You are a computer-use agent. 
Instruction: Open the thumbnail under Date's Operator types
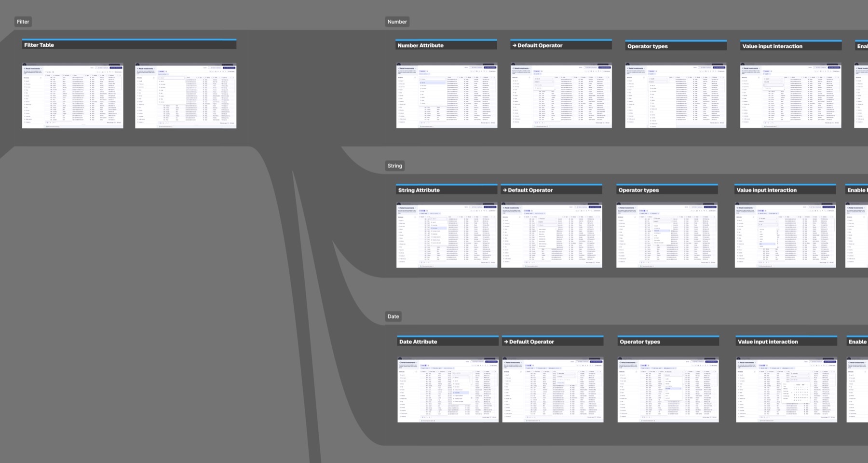pyautogui.click(x=668, y=390)
